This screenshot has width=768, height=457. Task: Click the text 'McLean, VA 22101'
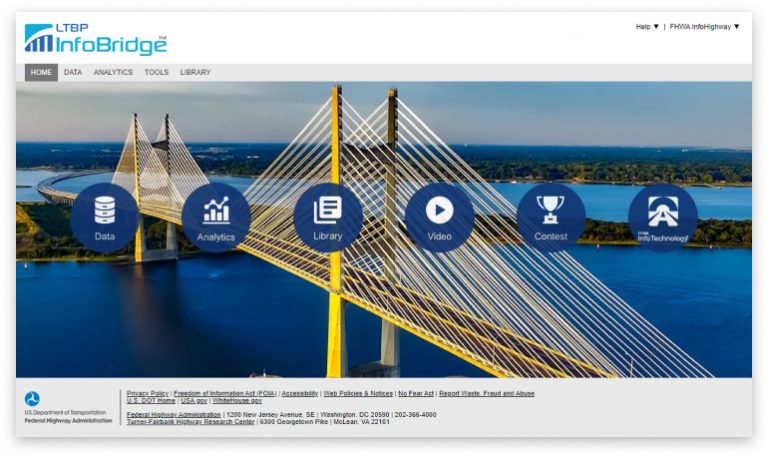coord(361,421)
